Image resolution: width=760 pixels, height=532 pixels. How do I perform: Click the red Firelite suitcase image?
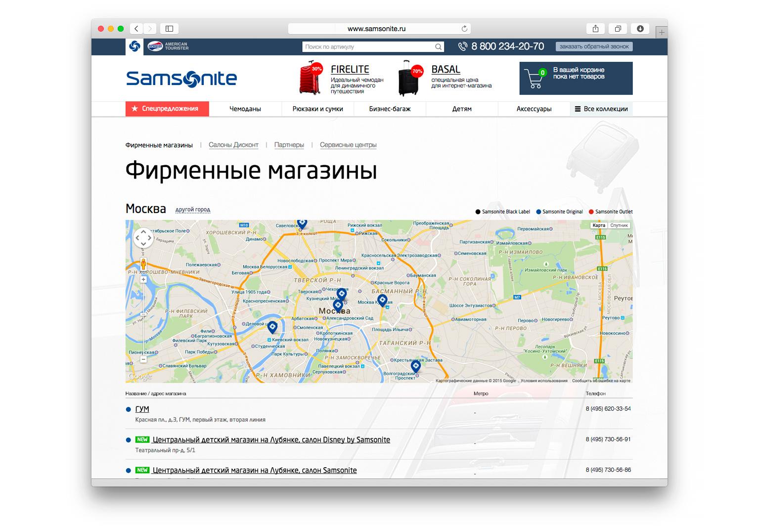click(x=311, y=78)
